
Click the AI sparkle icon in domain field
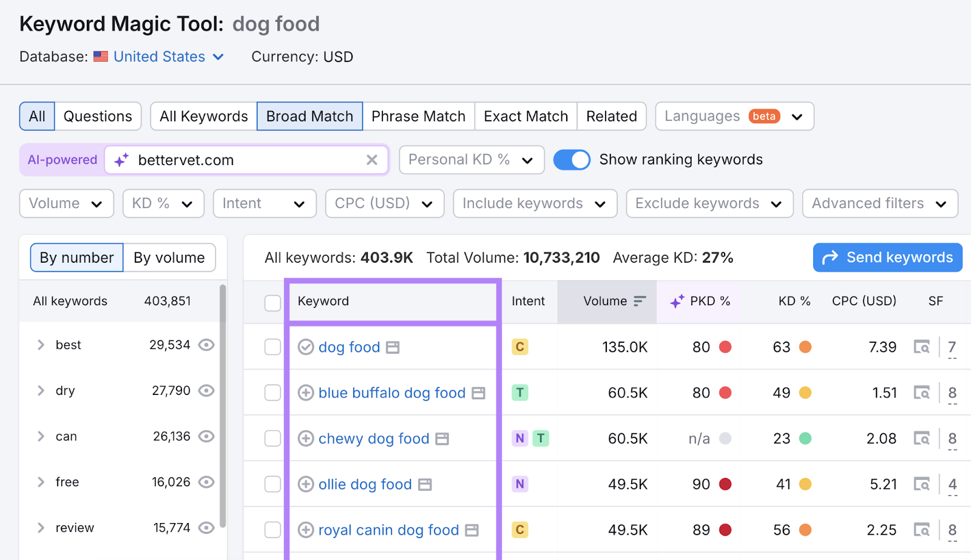coord(121,160)
